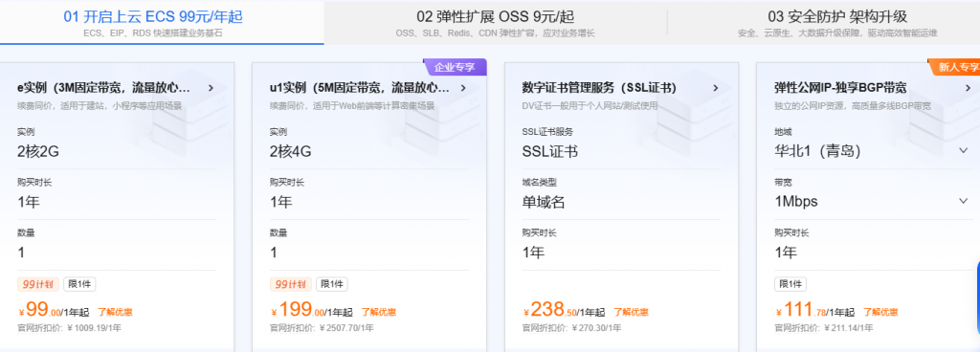Screen dimensions: 980x352
Task: Click the 续费同价，适用于Web前端 description
Action: [352, 106]
